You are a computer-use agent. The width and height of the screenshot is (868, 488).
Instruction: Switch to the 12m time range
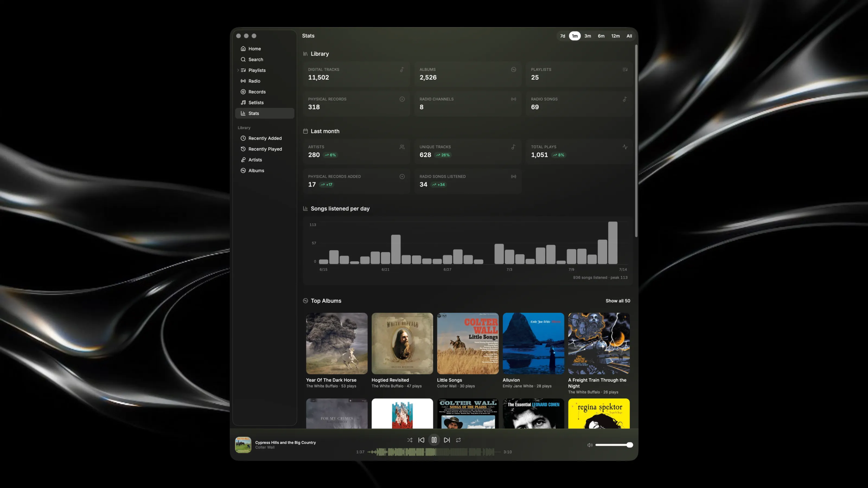(616, 36)
